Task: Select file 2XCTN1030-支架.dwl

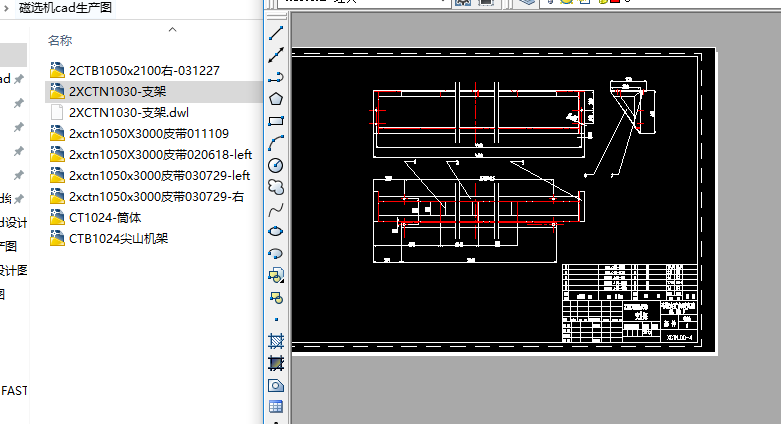Action: [129, 113]
